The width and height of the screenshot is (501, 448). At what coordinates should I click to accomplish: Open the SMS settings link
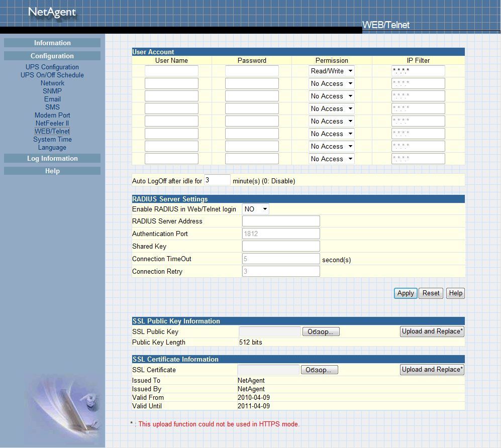[x=52, y=107]
